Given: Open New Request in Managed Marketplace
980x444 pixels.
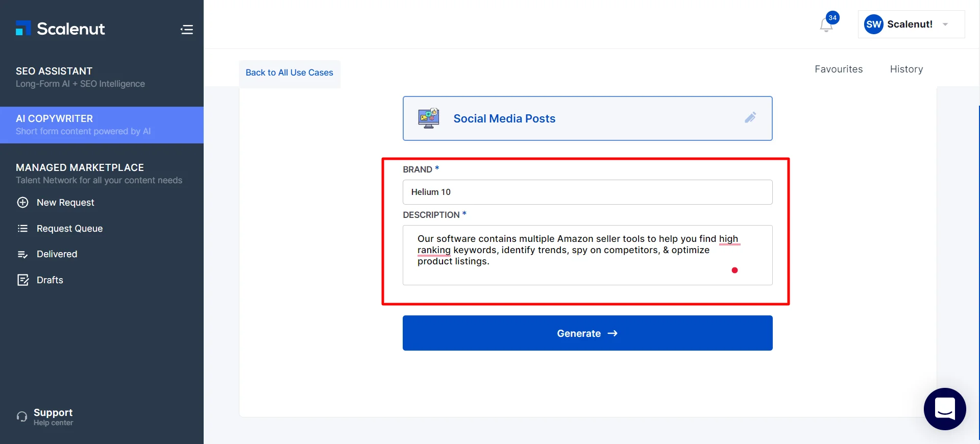Looking at the screenshot, I should coord(65,203).
